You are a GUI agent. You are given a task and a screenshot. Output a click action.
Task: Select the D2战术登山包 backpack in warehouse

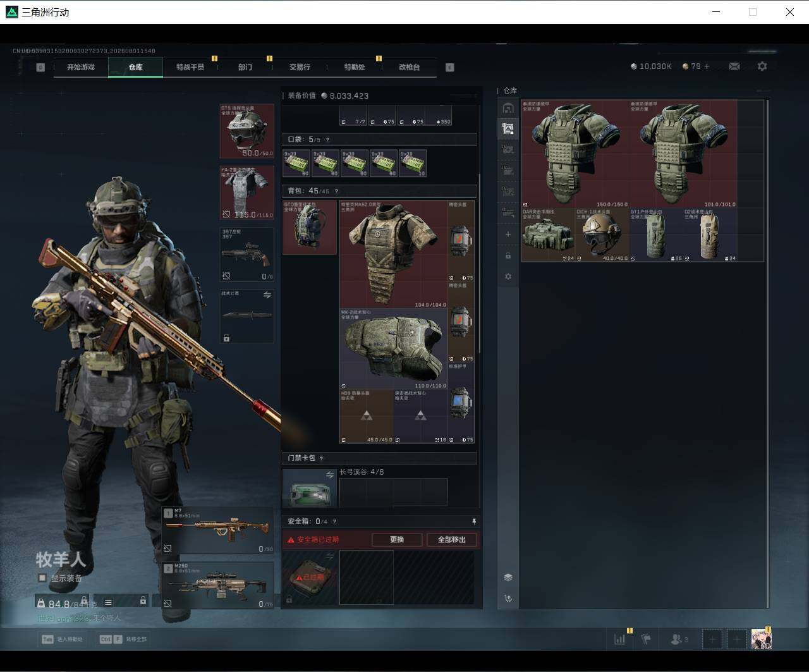click(710, 235)
